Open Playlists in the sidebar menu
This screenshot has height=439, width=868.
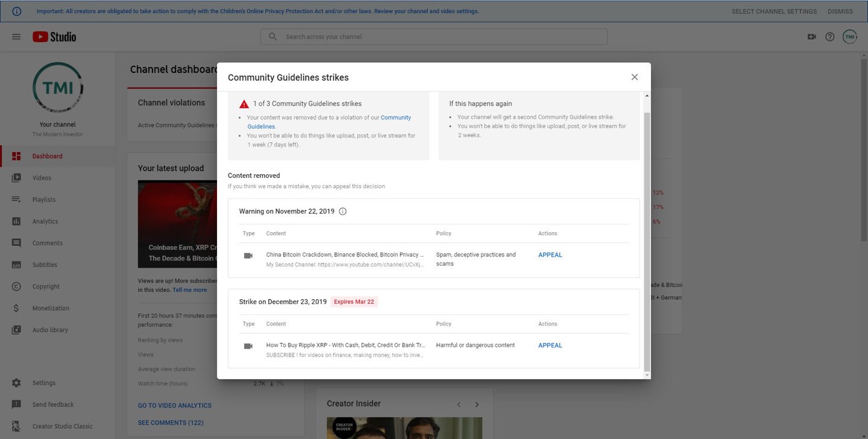(57, 200)
